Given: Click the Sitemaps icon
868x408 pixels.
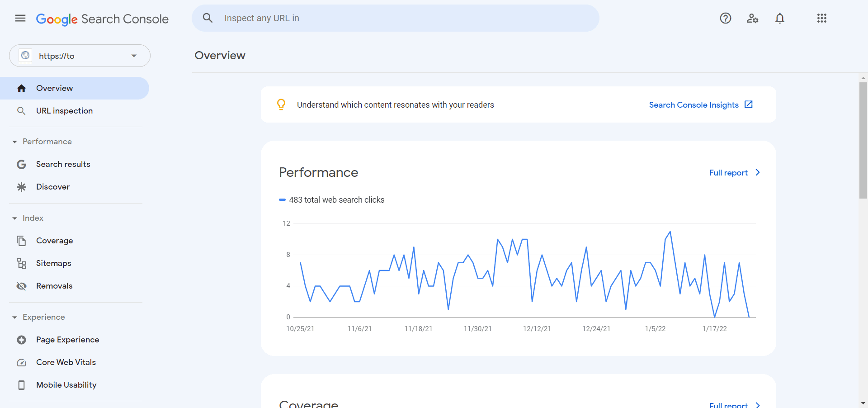Looking at the screenshot, I should point(21,263).
